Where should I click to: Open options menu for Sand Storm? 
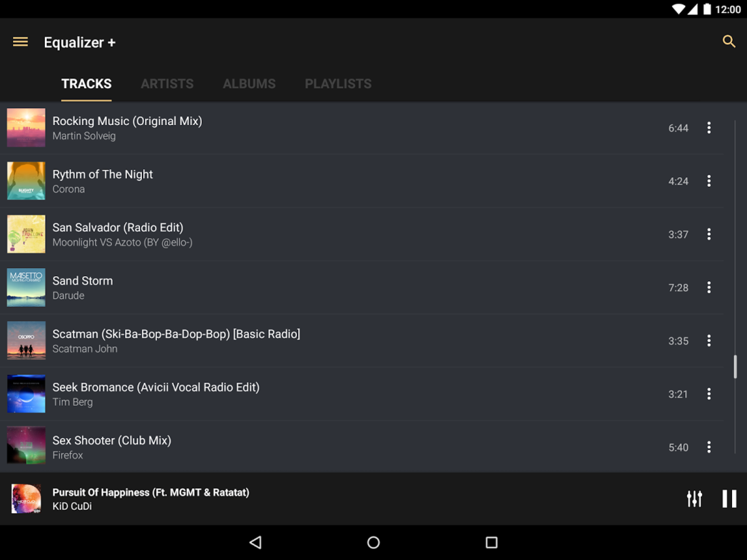point(709,287)
